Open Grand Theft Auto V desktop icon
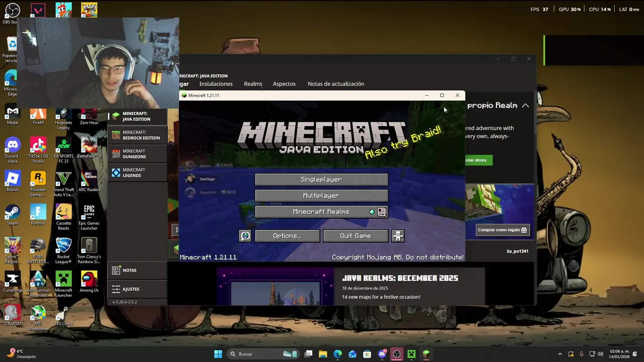 pyautogui.click(x=63, y=184)
